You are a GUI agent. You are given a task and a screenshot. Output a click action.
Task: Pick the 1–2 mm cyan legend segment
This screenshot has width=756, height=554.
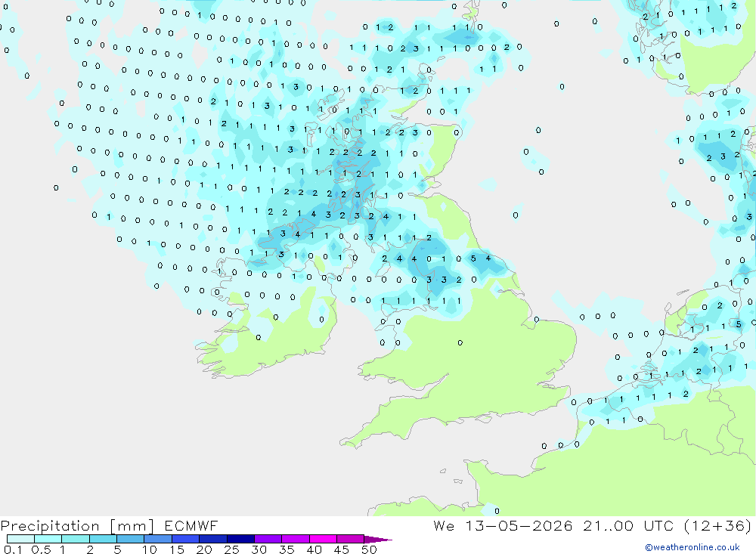pyautogui.click(x=76, y=539)
